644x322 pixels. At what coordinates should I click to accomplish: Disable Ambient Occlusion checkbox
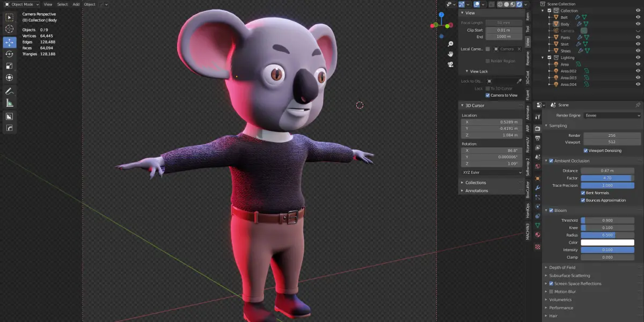click(x=551, y=161)
